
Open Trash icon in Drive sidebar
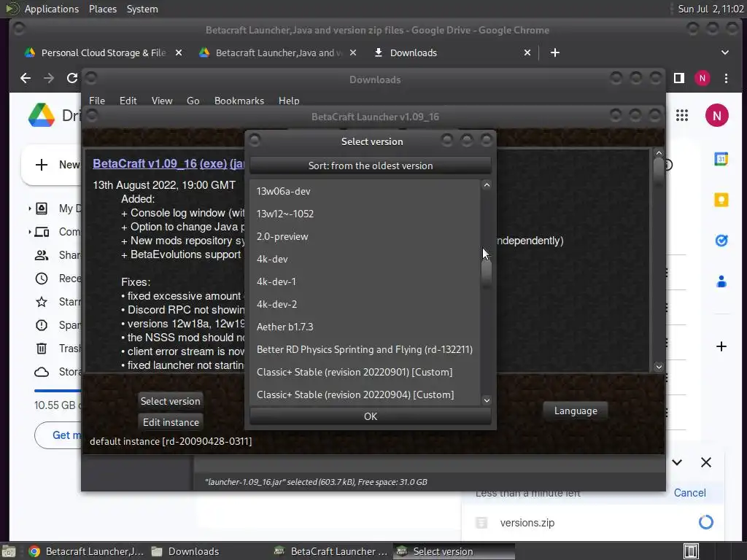pos(42,349)
